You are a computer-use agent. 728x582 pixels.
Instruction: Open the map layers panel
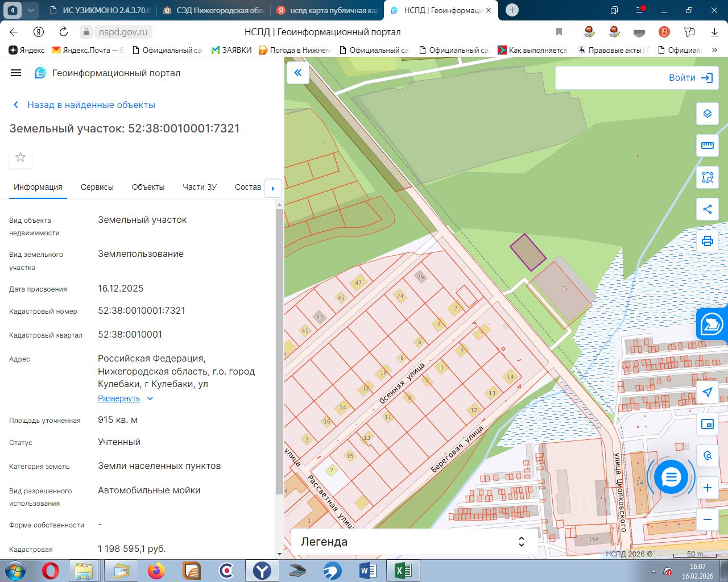(707, 114)
